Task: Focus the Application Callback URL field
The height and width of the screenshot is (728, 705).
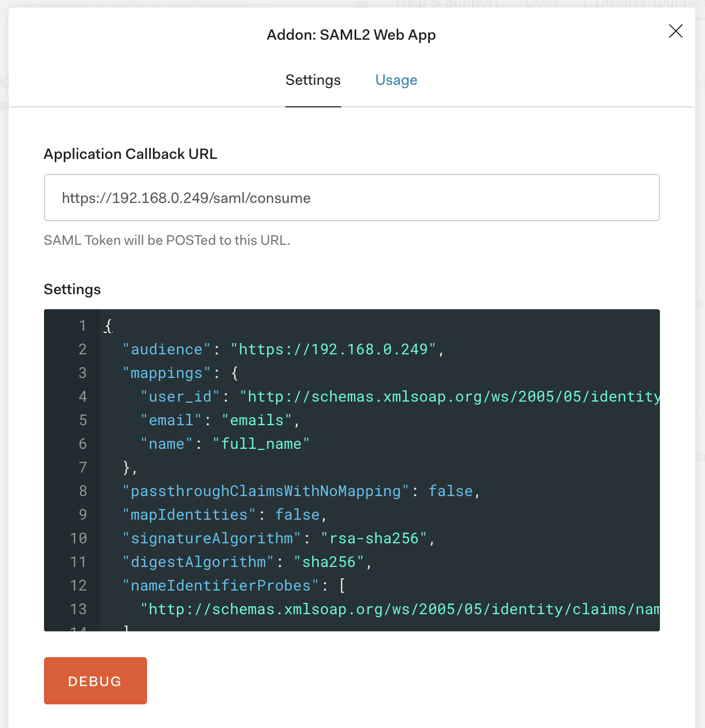Action: pos(351,198)
